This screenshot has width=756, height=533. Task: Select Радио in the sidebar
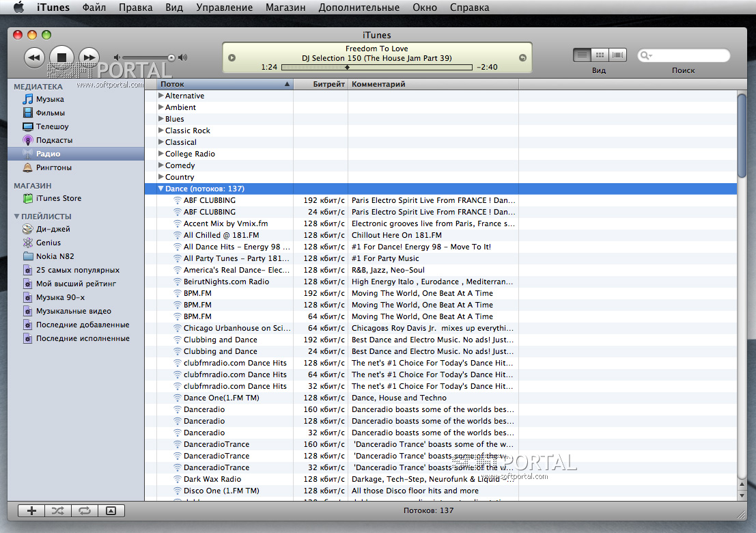[x=76, y=154]
